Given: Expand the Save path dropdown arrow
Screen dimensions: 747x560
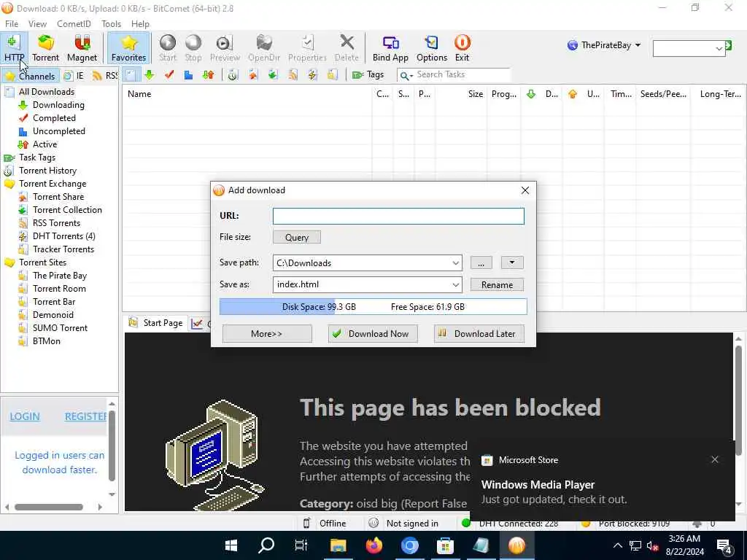Looking at the screenshot, I should (455, 262).
